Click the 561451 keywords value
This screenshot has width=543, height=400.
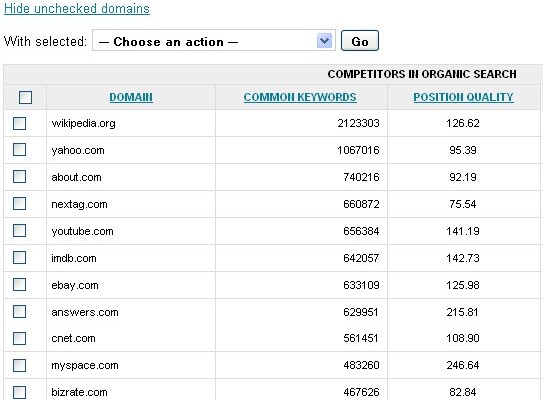pos(361,338)
